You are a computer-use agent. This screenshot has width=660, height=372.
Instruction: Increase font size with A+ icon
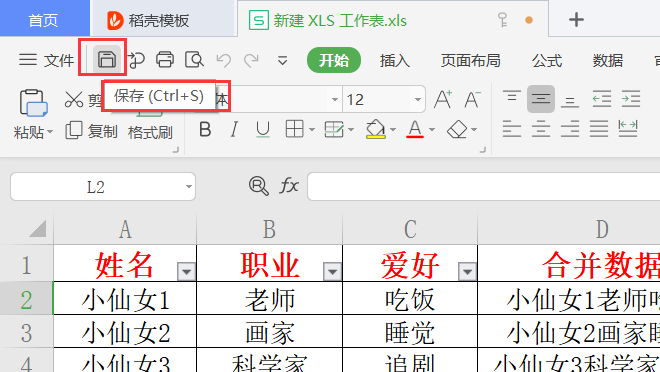(443, 99)
